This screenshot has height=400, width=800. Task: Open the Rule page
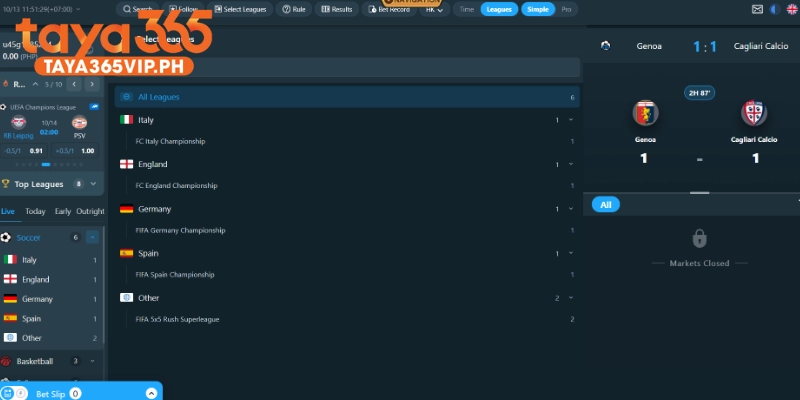tap(294, 9)
